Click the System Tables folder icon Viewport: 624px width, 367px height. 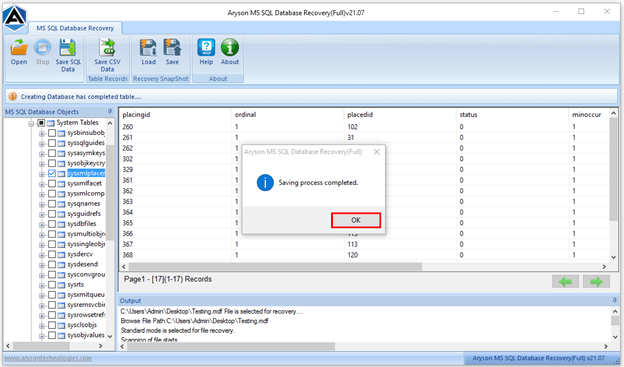[51, 123]
